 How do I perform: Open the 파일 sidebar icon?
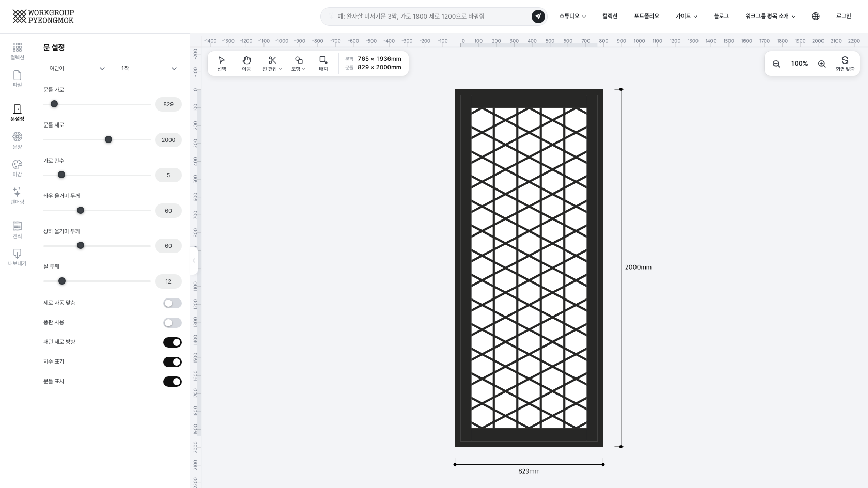(x=17, y=78)
